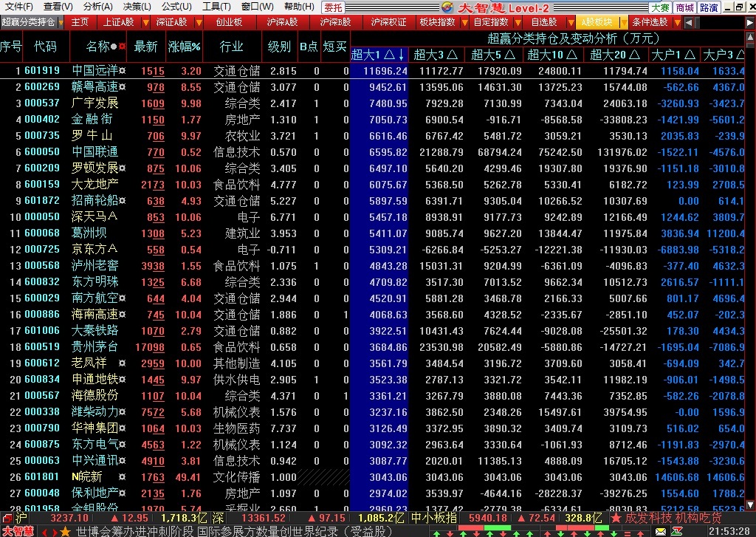Open the 帮助(H) menu

(299, 7)
